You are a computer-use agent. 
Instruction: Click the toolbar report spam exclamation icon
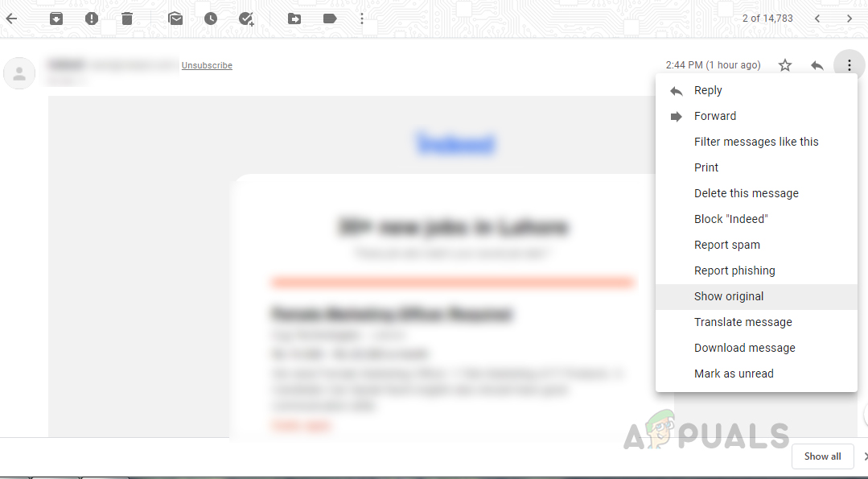tap(92, 19)
